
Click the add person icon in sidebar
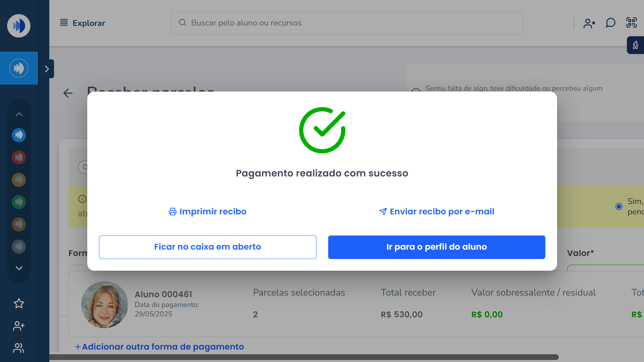(x=19, y=326)
